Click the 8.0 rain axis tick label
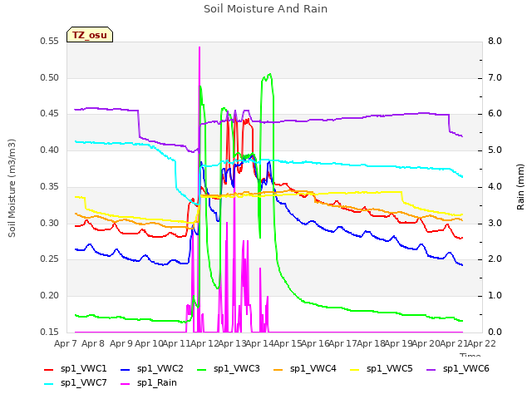The image size is (532, 399). (495, 42)
